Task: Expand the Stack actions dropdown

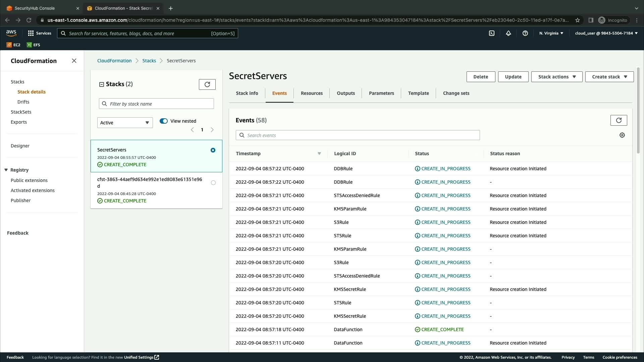Action: click(557, 77)
